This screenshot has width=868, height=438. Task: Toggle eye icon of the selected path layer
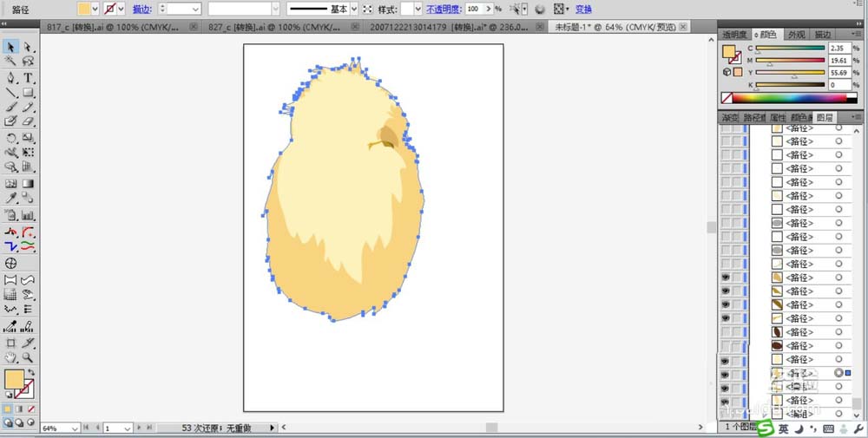tap(725, 374)
